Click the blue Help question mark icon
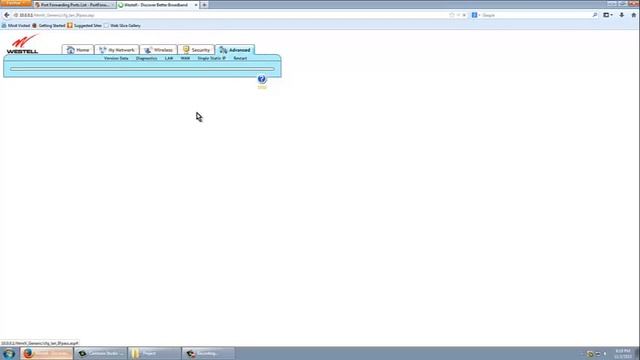 coord(262,79)
